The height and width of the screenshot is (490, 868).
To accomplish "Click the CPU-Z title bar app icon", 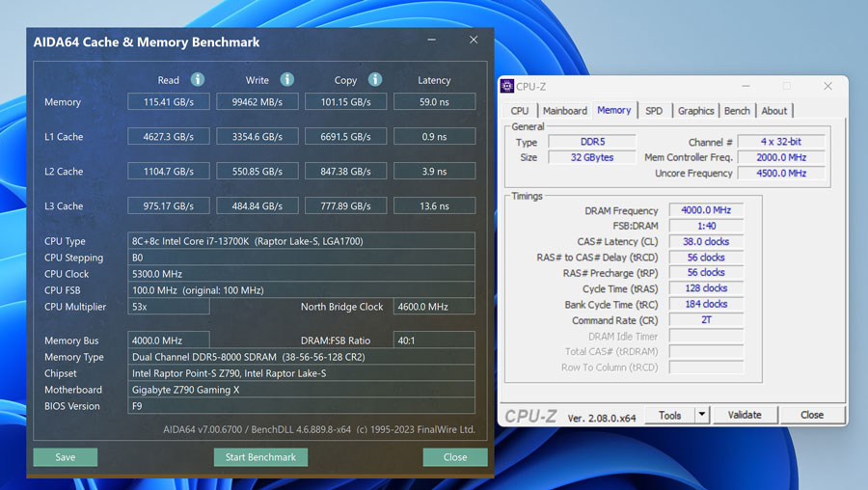I will (507, 86).
